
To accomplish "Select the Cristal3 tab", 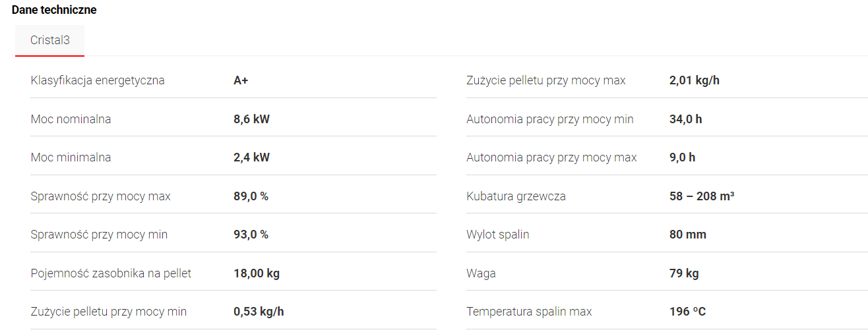I will coord(49,40).
